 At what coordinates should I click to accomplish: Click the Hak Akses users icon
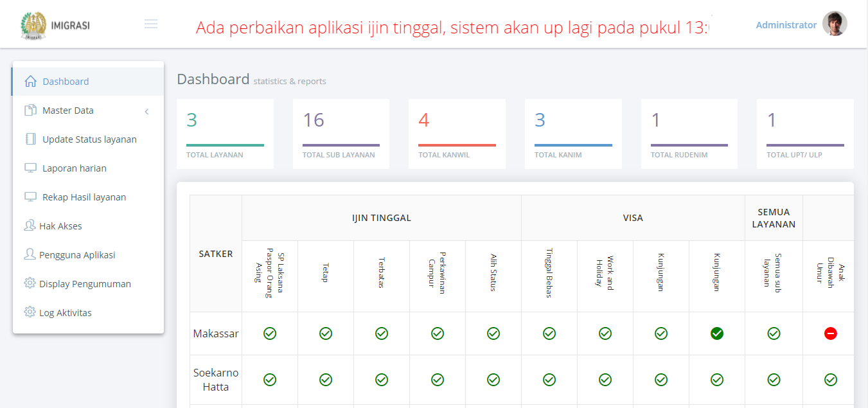tap(30, 226)
